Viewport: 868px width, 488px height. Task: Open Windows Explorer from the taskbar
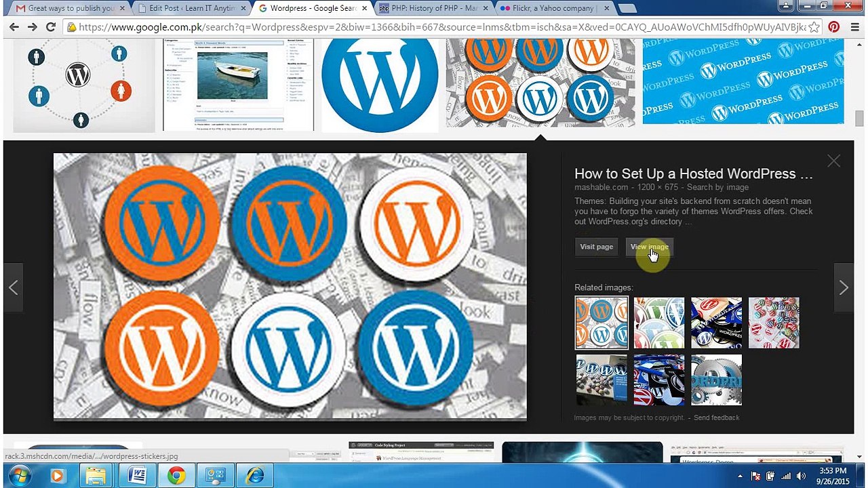[x=96, y=476]
